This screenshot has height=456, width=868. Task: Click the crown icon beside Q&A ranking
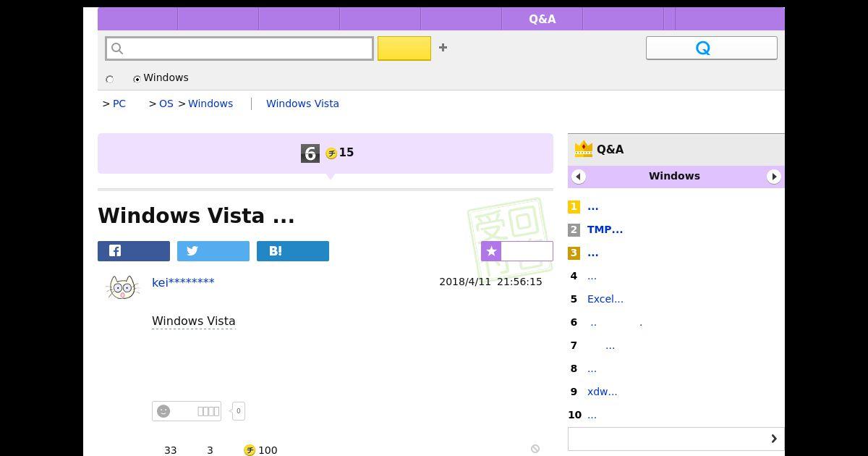click(x=584, y=149)
